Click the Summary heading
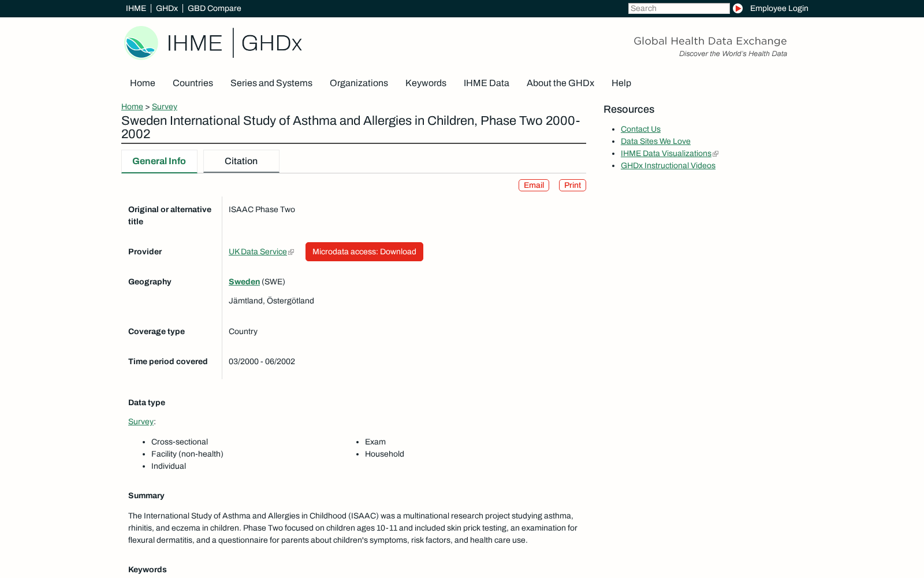This screenshot has height=578, width=924. (x=146, y=495)
